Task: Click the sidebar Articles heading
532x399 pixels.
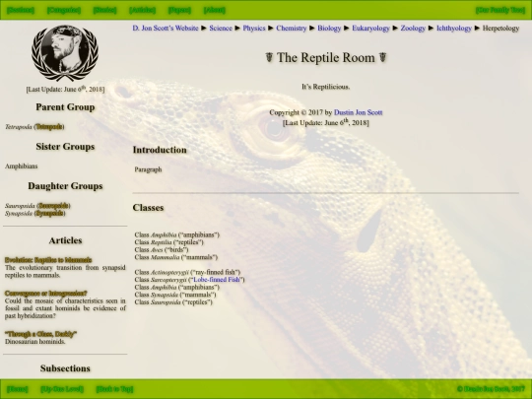Action: coord(65,240)
